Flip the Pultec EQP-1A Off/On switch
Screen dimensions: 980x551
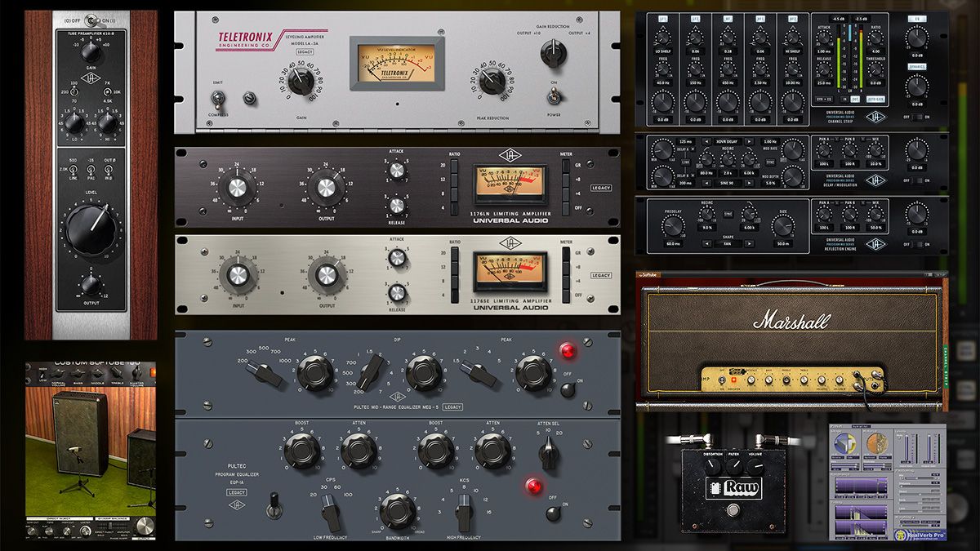[554, 513]
